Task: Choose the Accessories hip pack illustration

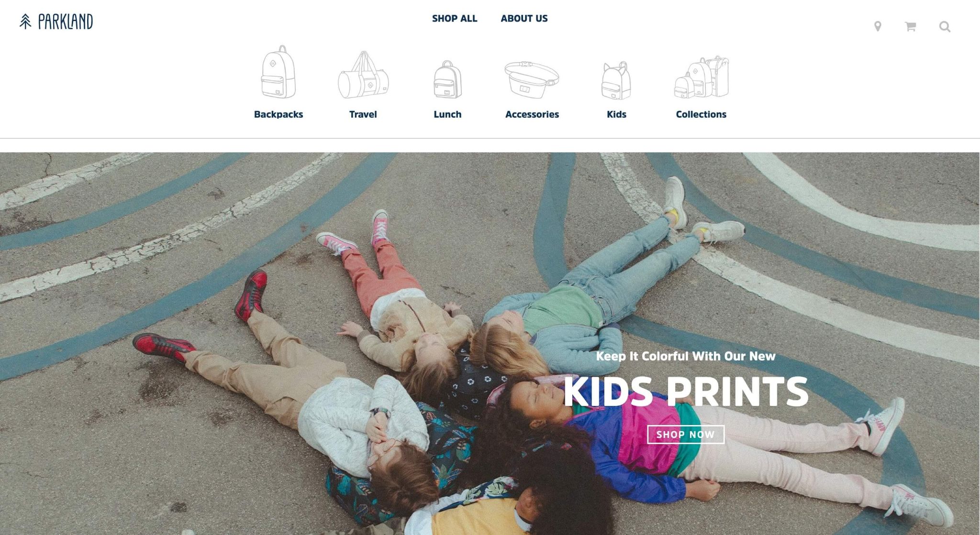Action: click(x=532, y=79)
